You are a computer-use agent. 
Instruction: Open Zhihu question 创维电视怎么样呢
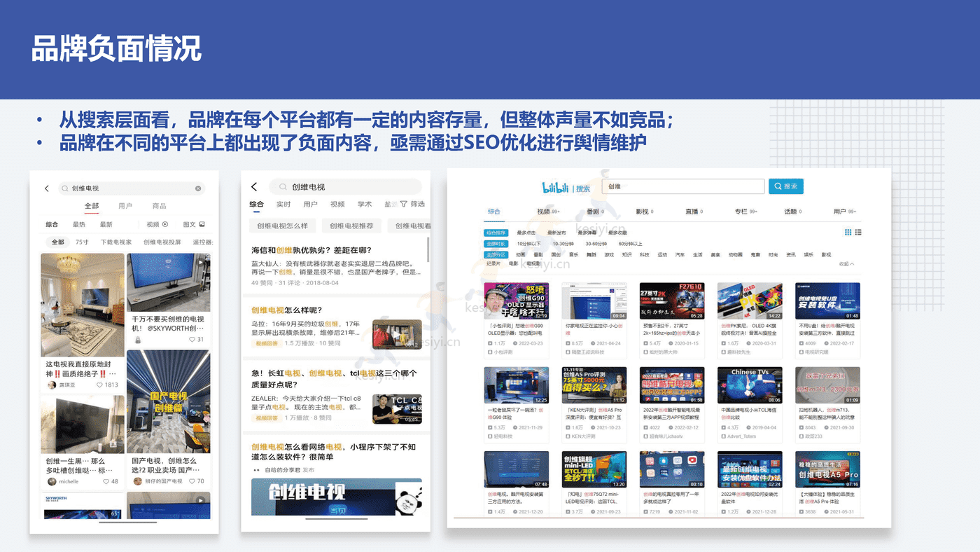286,310
